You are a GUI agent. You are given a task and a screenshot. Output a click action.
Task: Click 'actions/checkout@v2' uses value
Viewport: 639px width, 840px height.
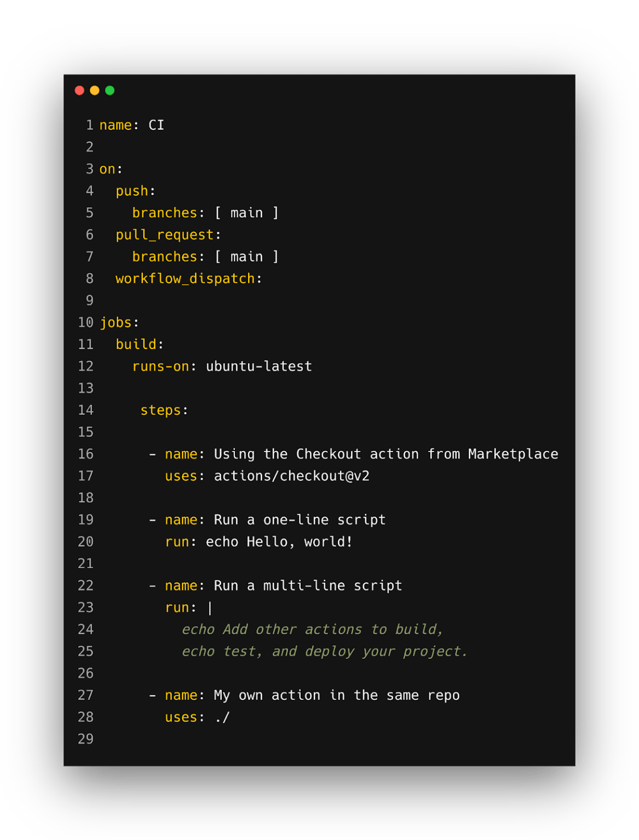coord(291,476)
